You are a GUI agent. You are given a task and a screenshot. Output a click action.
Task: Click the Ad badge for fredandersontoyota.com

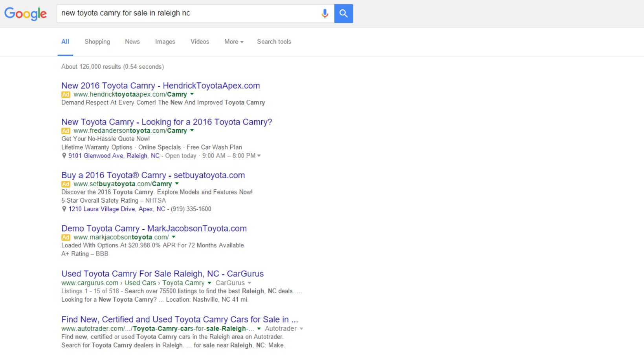point(66,131)
